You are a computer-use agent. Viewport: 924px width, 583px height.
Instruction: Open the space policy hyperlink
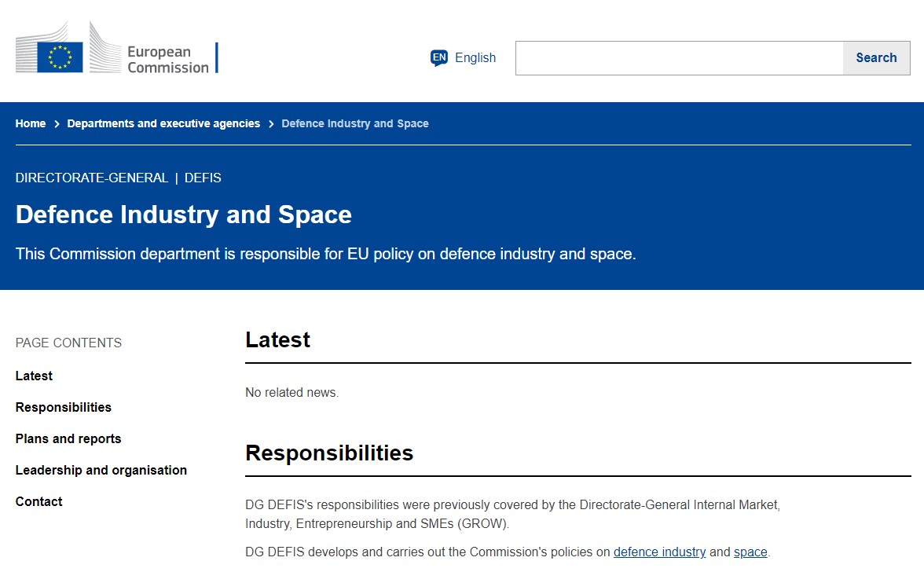point(750,552)
